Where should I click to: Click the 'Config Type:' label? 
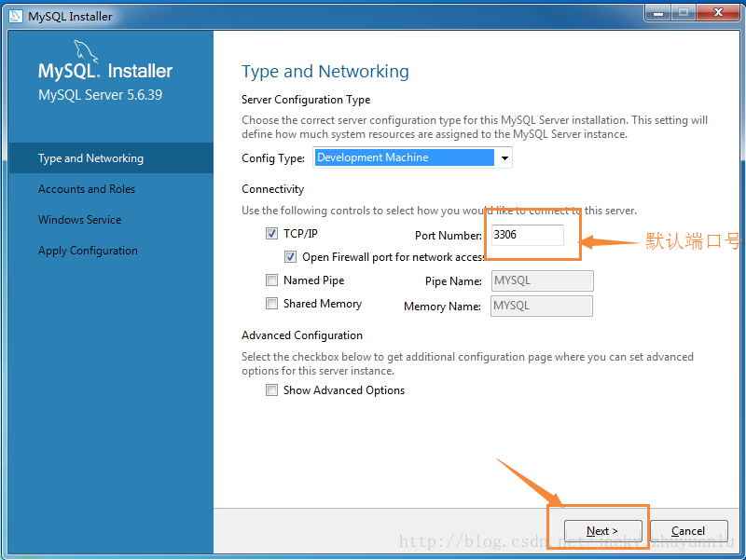coord(273,158)
